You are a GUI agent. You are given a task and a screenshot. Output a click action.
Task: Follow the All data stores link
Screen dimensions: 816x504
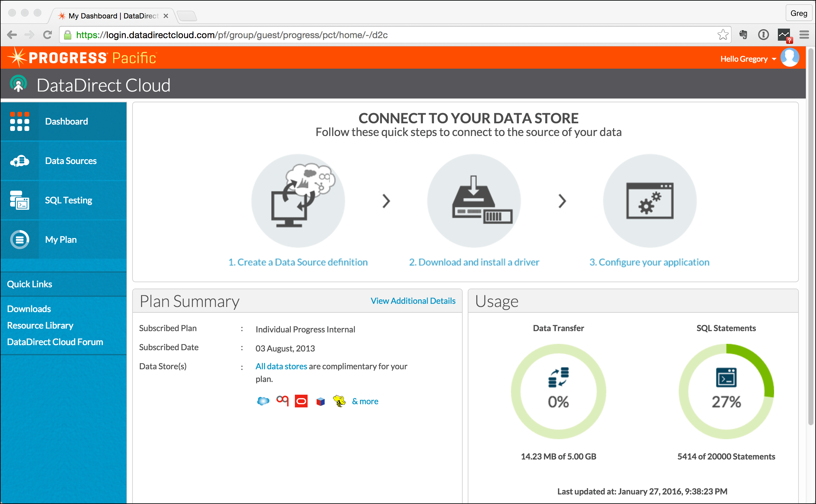281,366
